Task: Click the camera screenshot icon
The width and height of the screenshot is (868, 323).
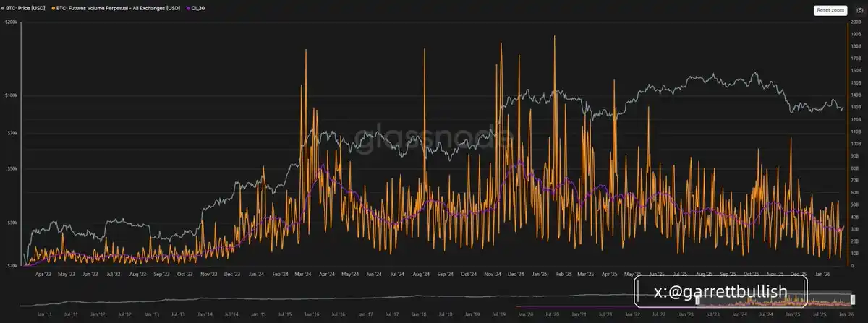Action: tap(859, 10)
